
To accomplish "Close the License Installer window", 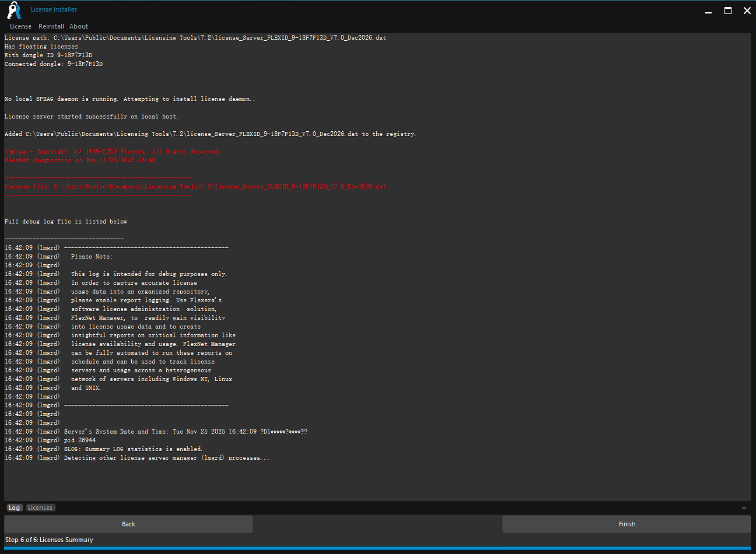I will (x=747, y=11).
